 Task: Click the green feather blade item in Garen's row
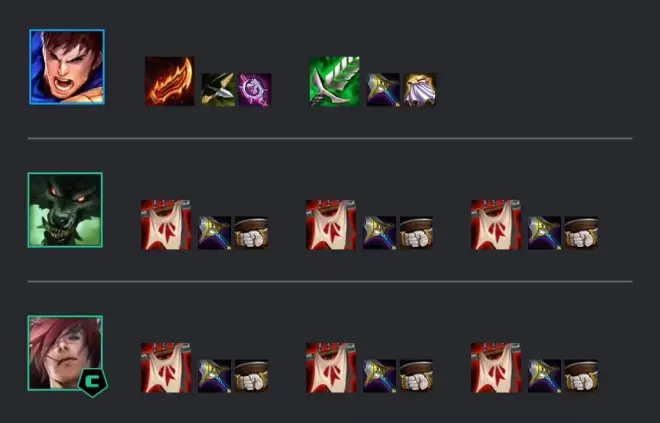tap(334, 81)
